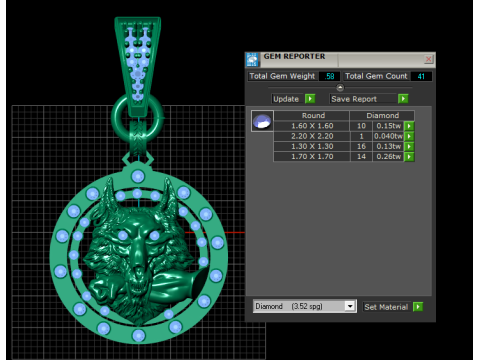
Task: Click the Set Material button
Action: [387, 307]
